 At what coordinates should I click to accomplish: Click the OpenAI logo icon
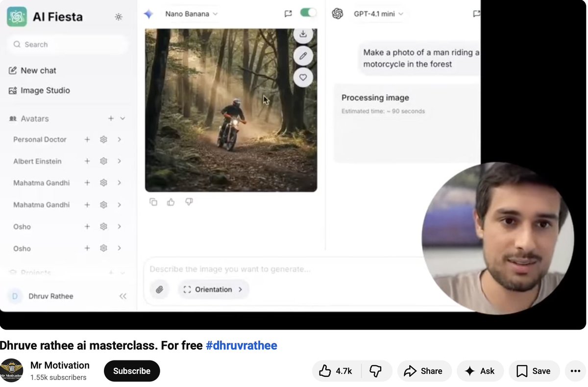click(338, 14)
